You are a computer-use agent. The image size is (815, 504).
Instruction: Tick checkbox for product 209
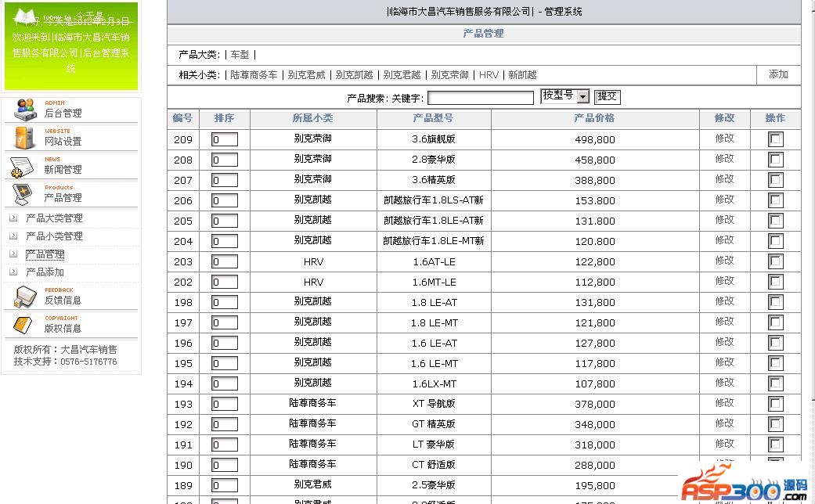click(x=776, y=139)
